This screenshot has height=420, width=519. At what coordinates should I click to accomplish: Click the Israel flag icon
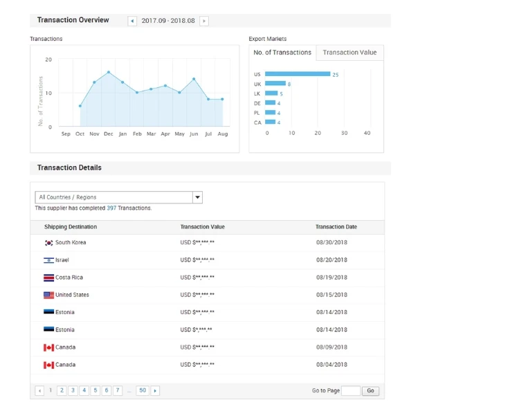pyautogui.click(x=48, y=260)
